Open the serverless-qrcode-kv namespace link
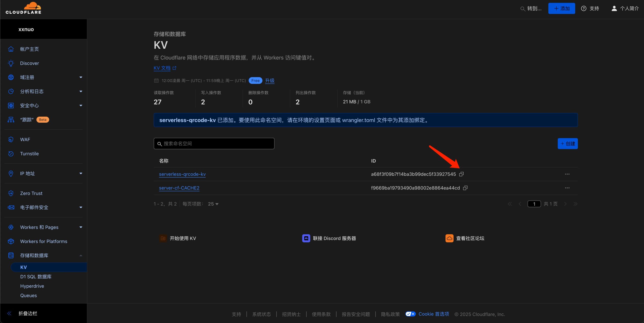 182,174
